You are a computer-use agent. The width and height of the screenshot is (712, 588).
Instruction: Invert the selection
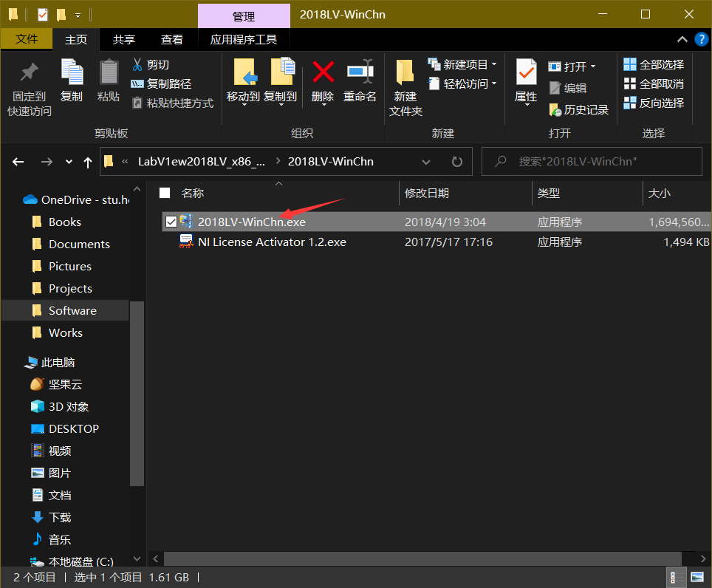(x=654, y=103)
